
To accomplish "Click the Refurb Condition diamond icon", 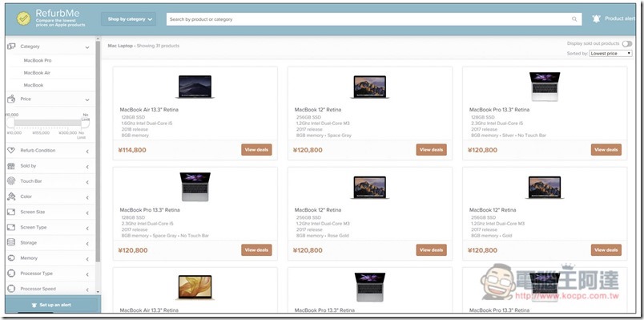I will [11, 151].
